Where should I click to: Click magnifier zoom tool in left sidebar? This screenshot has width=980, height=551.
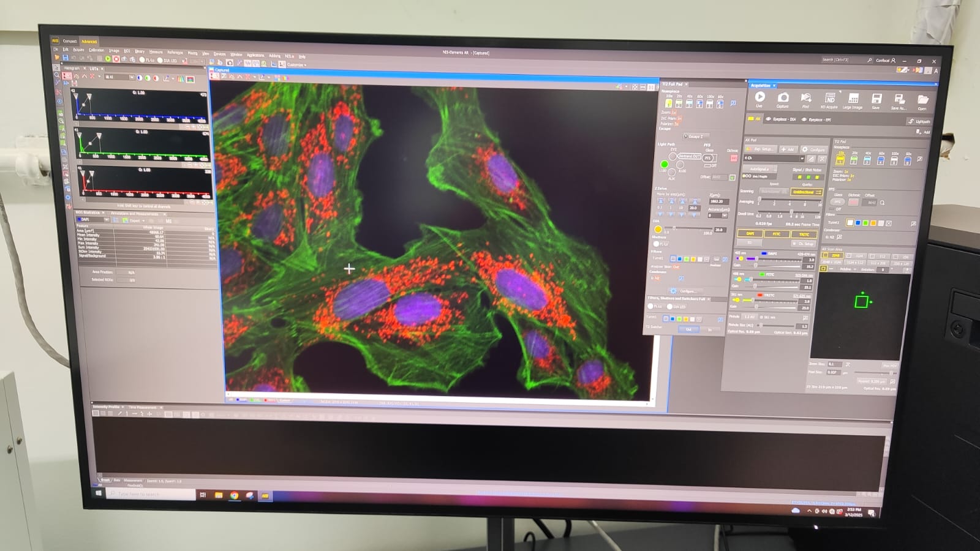(56, 75)
